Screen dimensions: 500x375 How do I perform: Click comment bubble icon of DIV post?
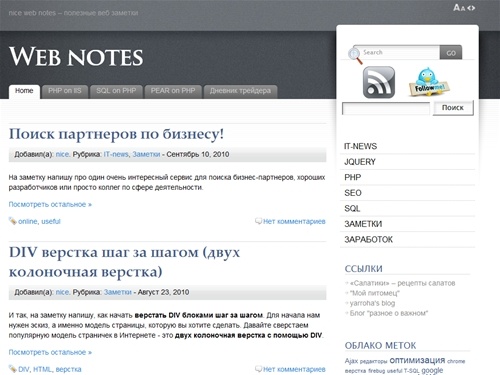(258, 369)
